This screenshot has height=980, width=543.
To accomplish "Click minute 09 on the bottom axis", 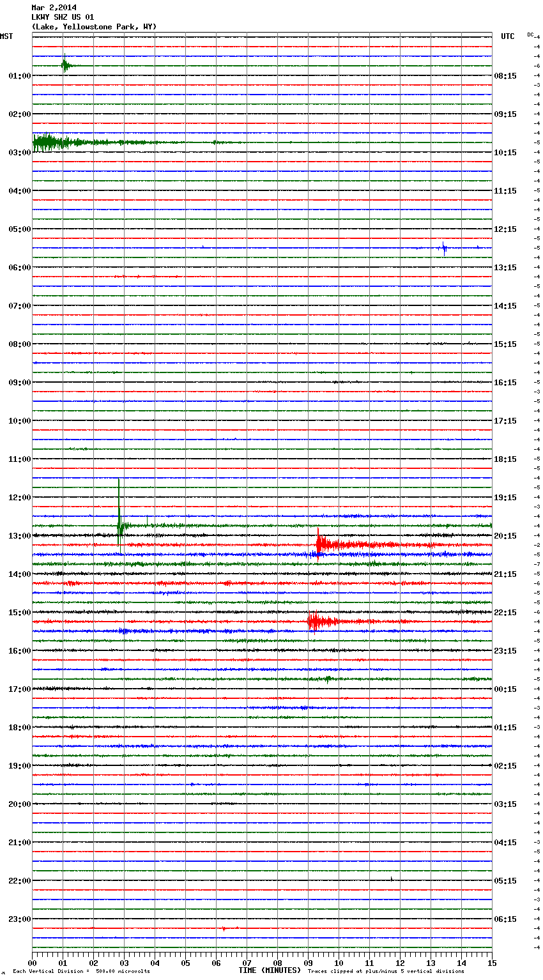I will tap(308, 963).
